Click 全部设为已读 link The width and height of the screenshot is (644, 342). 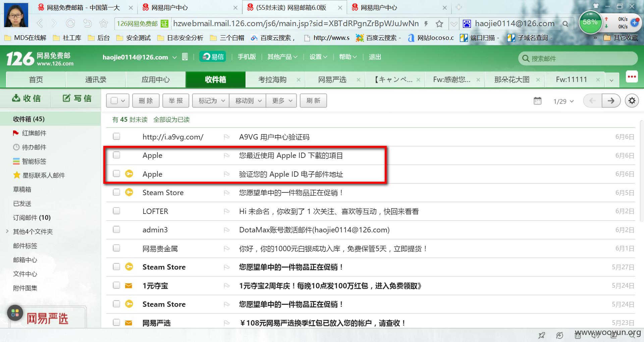(x=171, y=120)
